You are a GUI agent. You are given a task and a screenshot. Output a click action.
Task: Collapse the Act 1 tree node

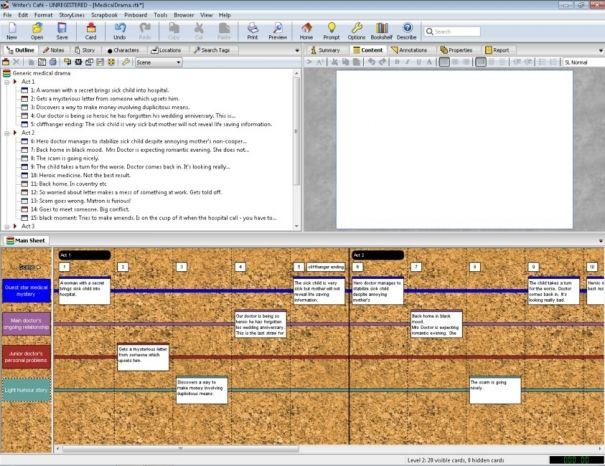click(8, 82)
